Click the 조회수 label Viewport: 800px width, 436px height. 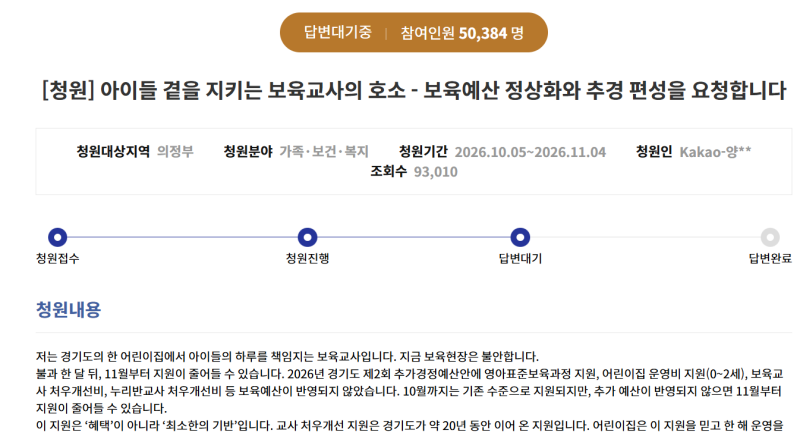click(x=389, y=171)
